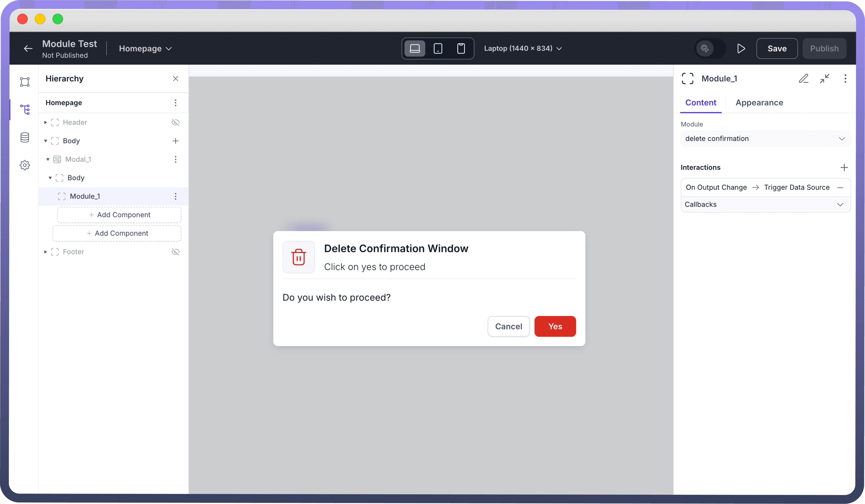Image resolution: width=865 pixels, height=504 pixels.
Task: Open the data sources database icon
Action: [25, 137]
